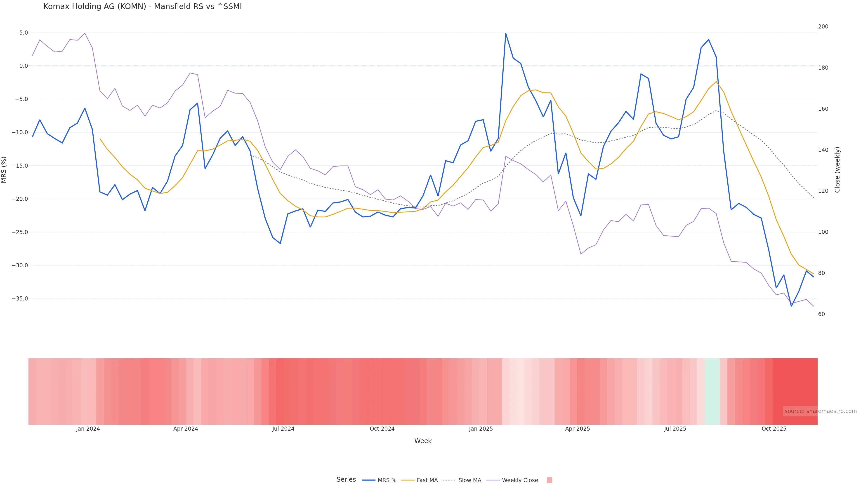
Task: Toggle Slow MA series in legend
Action: [470, 480]
